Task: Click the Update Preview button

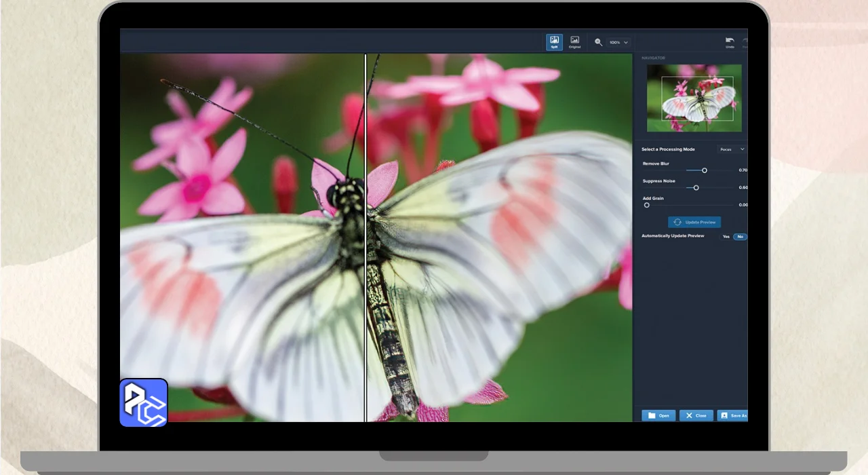Action: pos(694,222)
